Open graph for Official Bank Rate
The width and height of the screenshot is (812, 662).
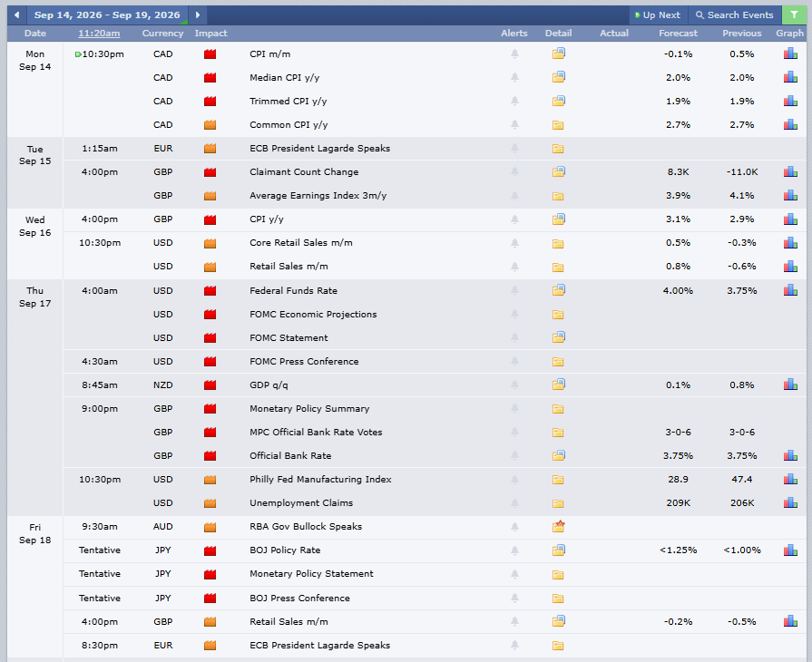click(790, 455)
